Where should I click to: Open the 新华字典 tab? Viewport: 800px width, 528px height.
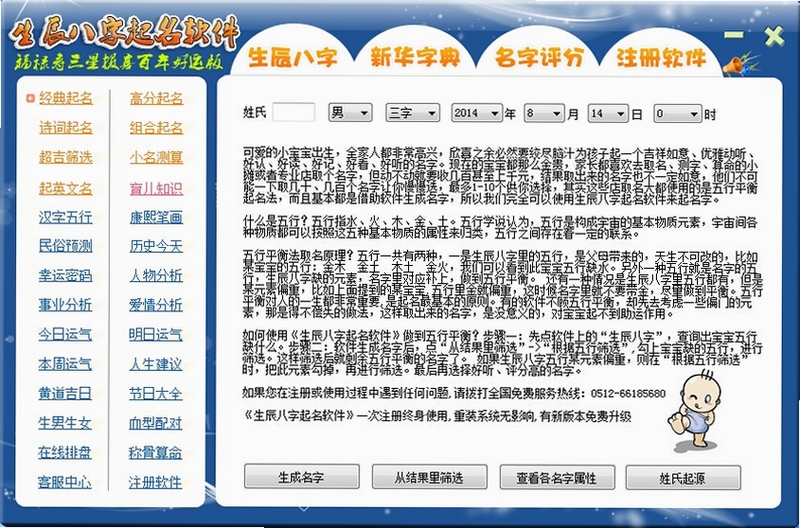(415, 57)
